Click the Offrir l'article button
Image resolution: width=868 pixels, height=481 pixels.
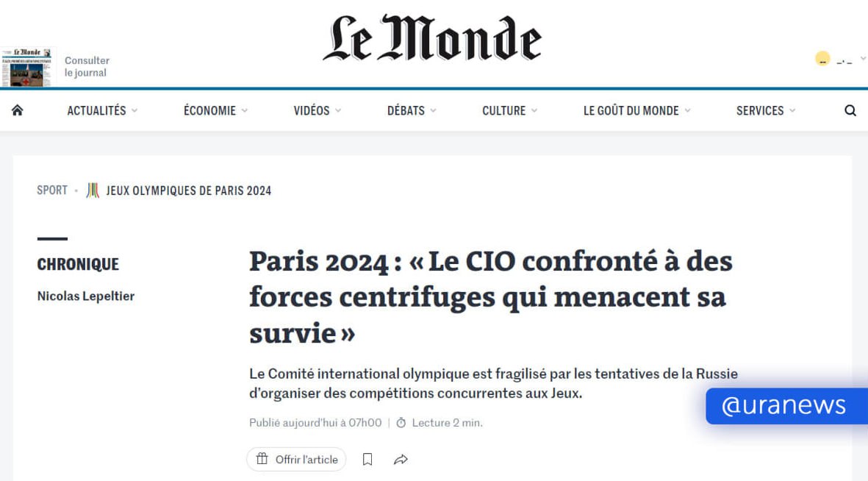pos(296,460)
